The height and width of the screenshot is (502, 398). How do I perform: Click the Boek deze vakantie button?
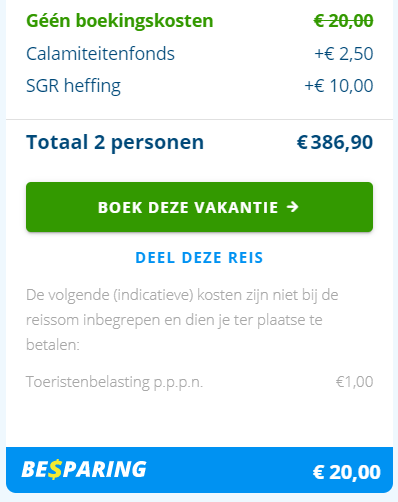click(x=199, y=207)
